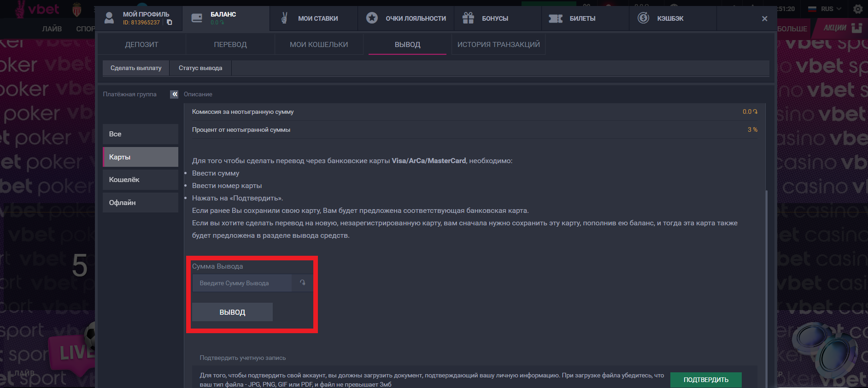
Task: Open the БОНУСЫ tab
Action: [x=498, y=18]
